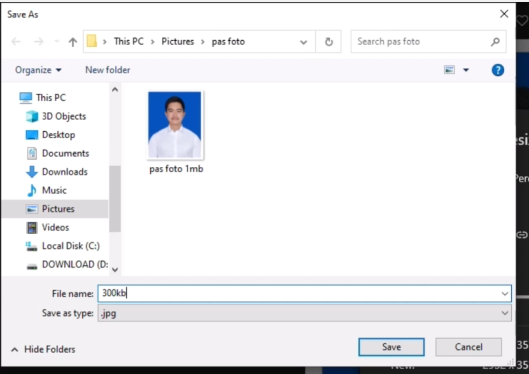Screen dimensions: 529x374
Task: Click the Documents page icon
Action: (x=32, y=153)
